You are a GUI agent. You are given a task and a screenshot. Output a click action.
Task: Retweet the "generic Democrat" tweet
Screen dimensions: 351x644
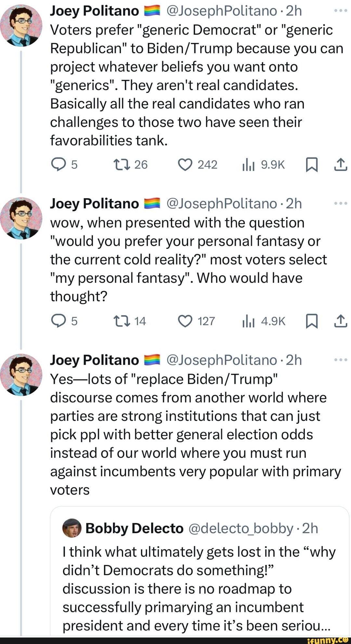(122, 165)
